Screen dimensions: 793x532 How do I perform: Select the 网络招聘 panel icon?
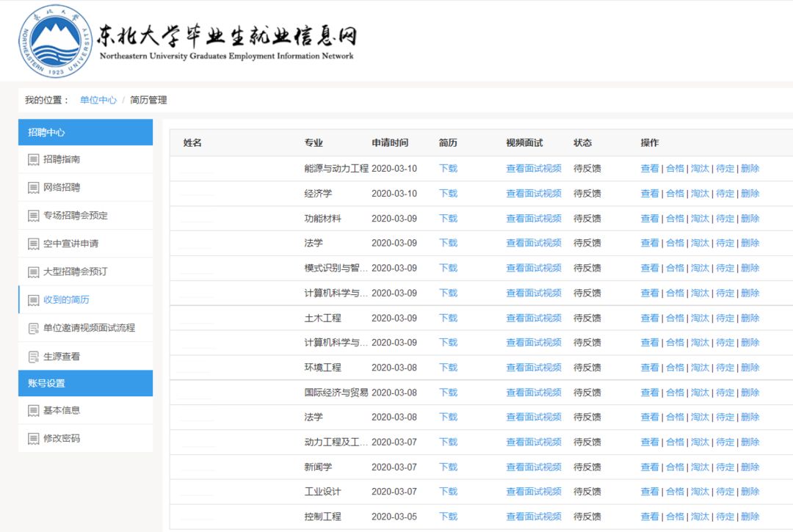pyautogui.click(x=33, y=188)
